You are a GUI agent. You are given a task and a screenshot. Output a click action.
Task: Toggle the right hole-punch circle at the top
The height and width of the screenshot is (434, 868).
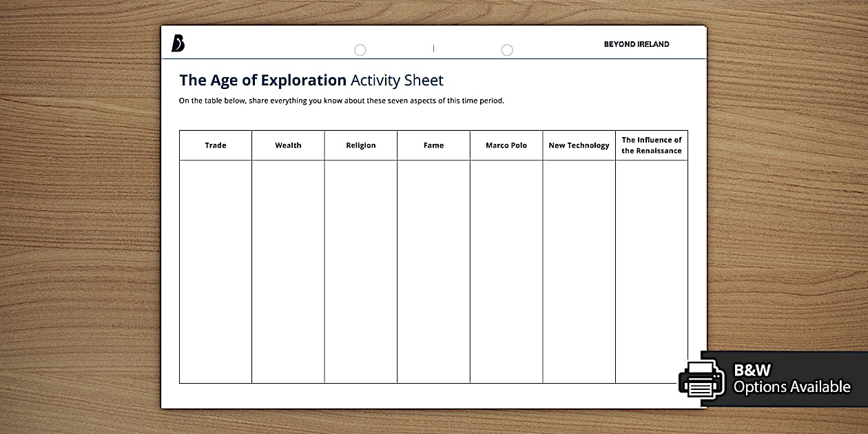click(x=507, y=50)
